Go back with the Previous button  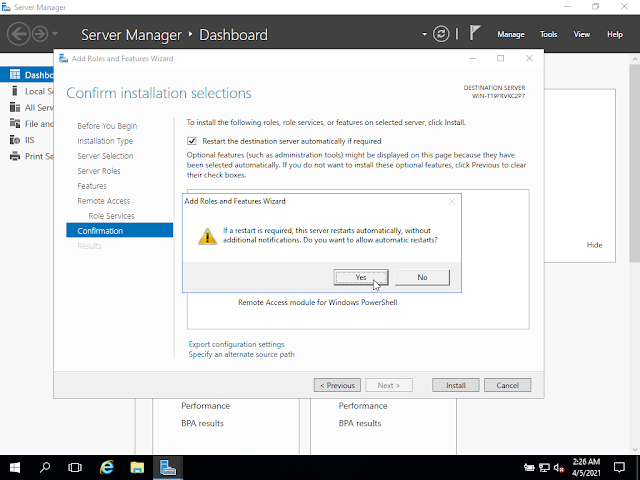point(337,385)
